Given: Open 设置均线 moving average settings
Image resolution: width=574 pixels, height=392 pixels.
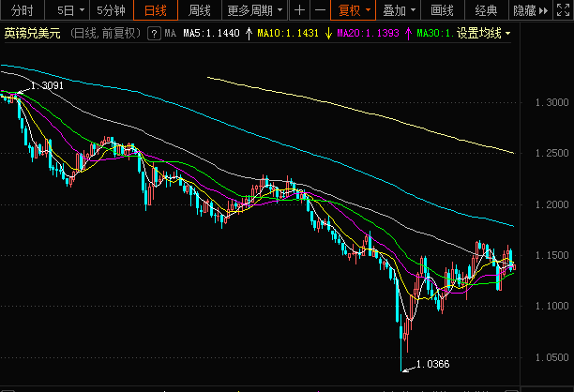Looking at the screenshot, I should point(483,34).
